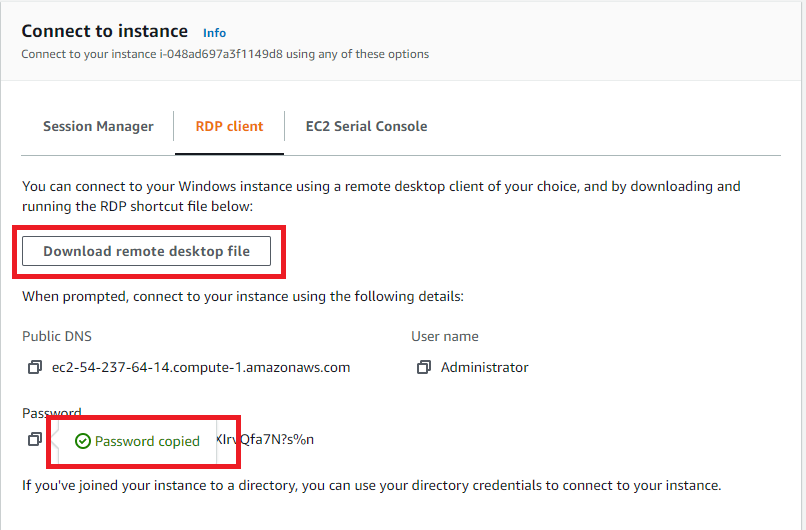Open the EC2 Serial Console tab
This screenshot has height=530, width=806.
click(x=366, y=127)
